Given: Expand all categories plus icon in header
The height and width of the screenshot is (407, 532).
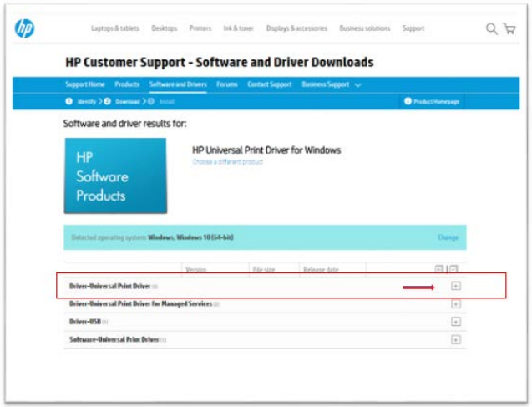Looking at the screenshot, I should click(439, 270).
